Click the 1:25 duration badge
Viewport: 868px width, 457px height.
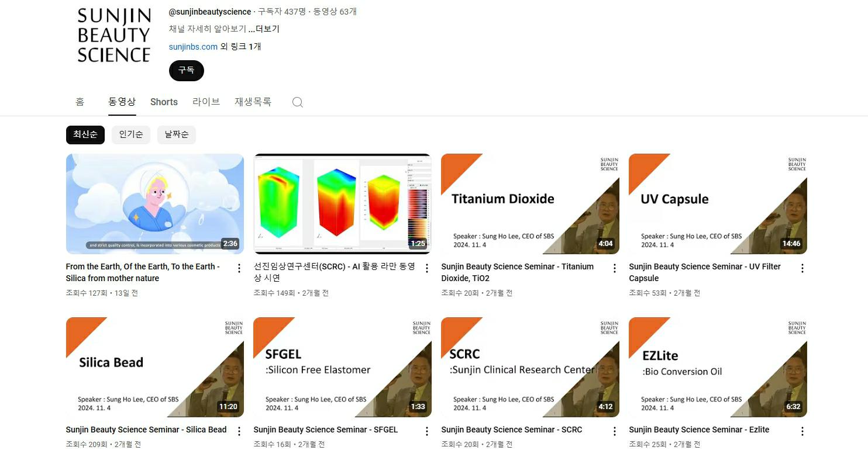[418, 244]
